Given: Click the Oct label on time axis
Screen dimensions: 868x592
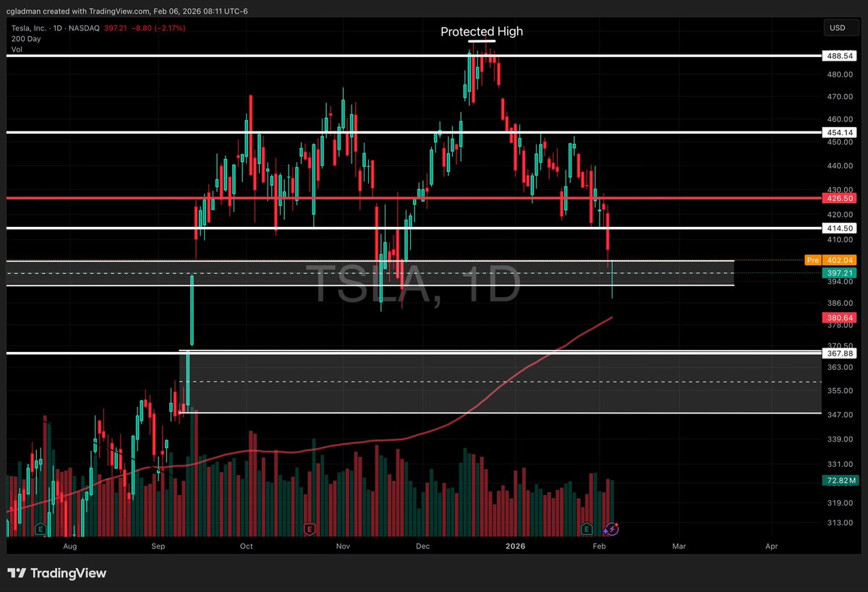Looking at the screenshot, I should [247, 546].
